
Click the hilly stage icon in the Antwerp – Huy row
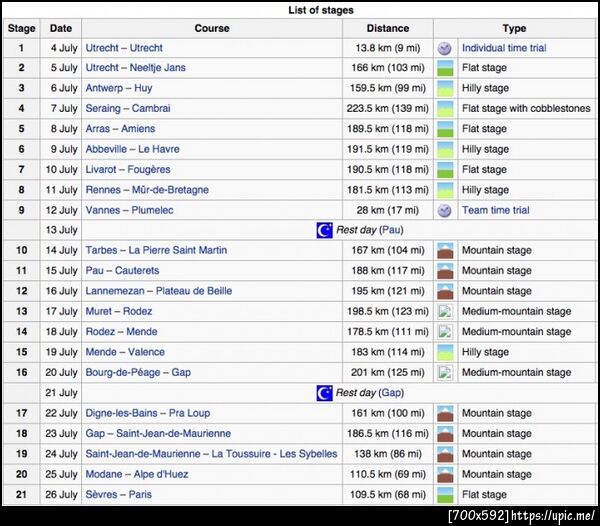click(445, 88)
